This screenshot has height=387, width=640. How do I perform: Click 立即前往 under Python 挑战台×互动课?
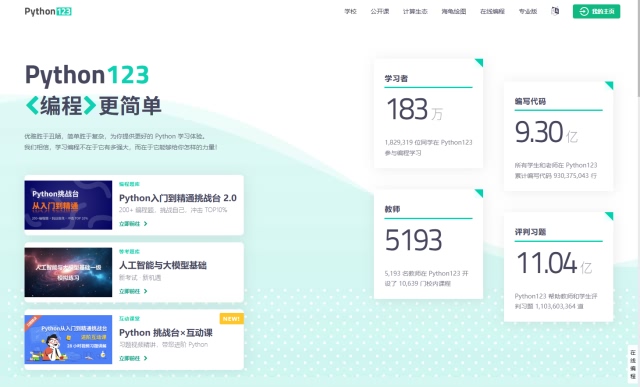click(x=133, y=358)
